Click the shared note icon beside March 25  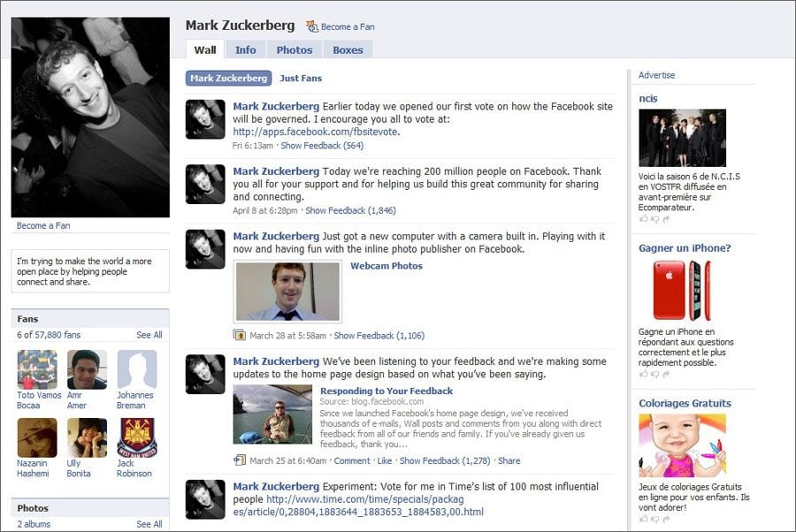tap(237, 460)
